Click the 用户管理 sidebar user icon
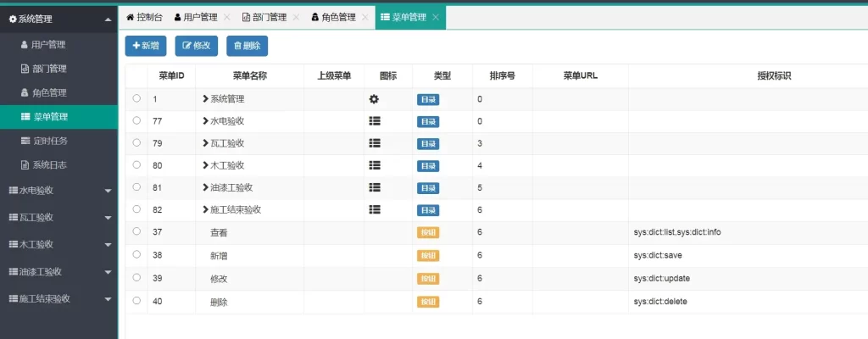The image size is (868, 339). click(x=24, y=45)
